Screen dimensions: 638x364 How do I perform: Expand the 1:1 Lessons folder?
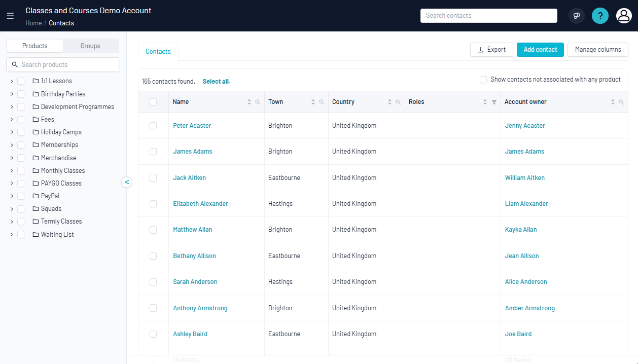point(12,81)
